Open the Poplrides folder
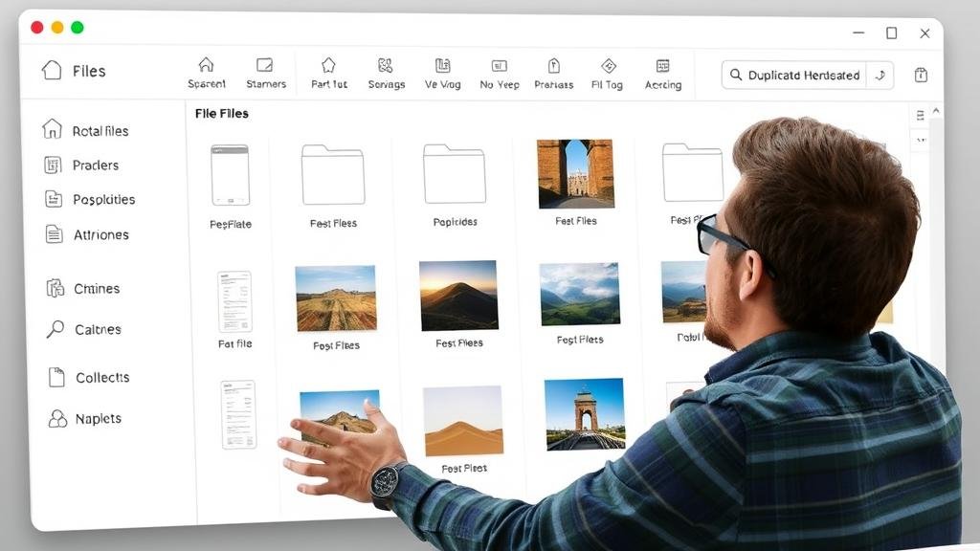Viewport: 980px width, 551px height. point(454,175)
